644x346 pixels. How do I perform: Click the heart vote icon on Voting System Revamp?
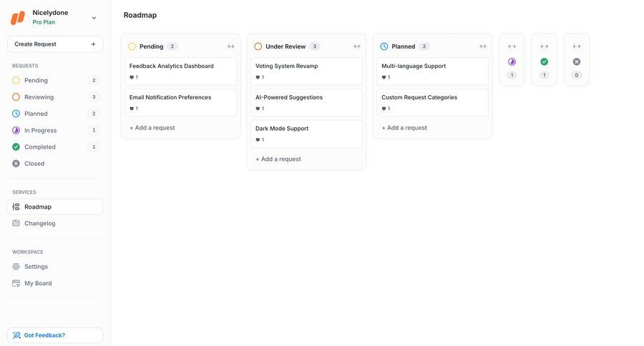tap(258, 77)
